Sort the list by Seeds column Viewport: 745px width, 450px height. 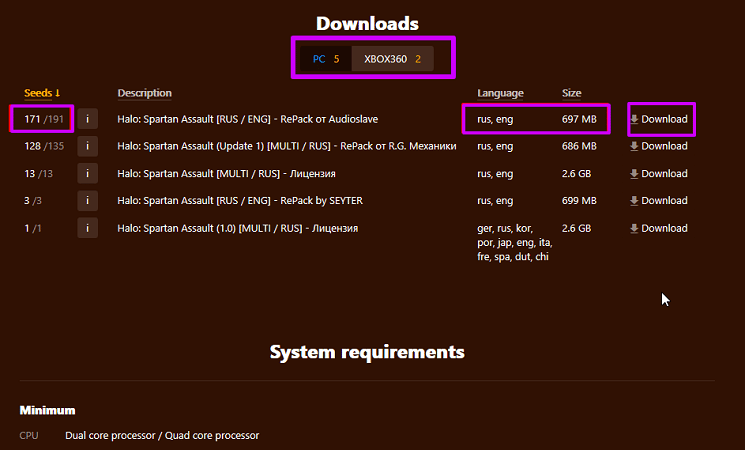click(42, 93)
